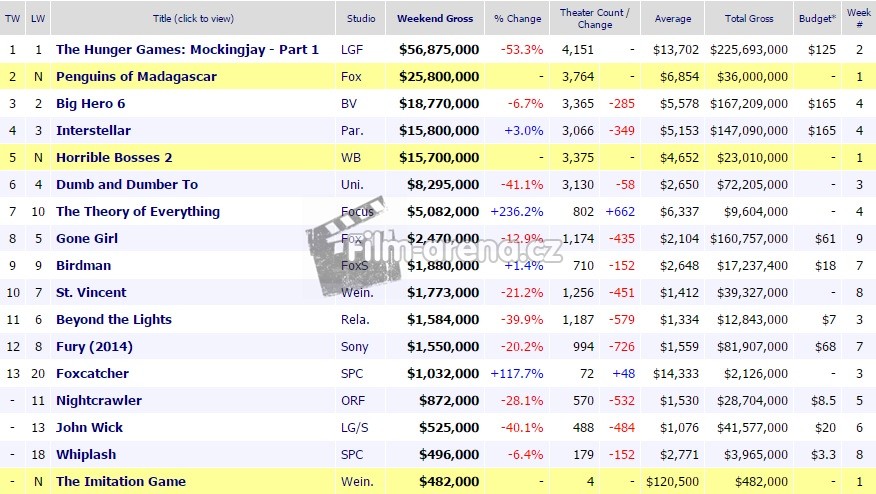This screenshot has width=876, height=494.
Task: Sort table by Total Gross header
Action: tap(748, 18)
